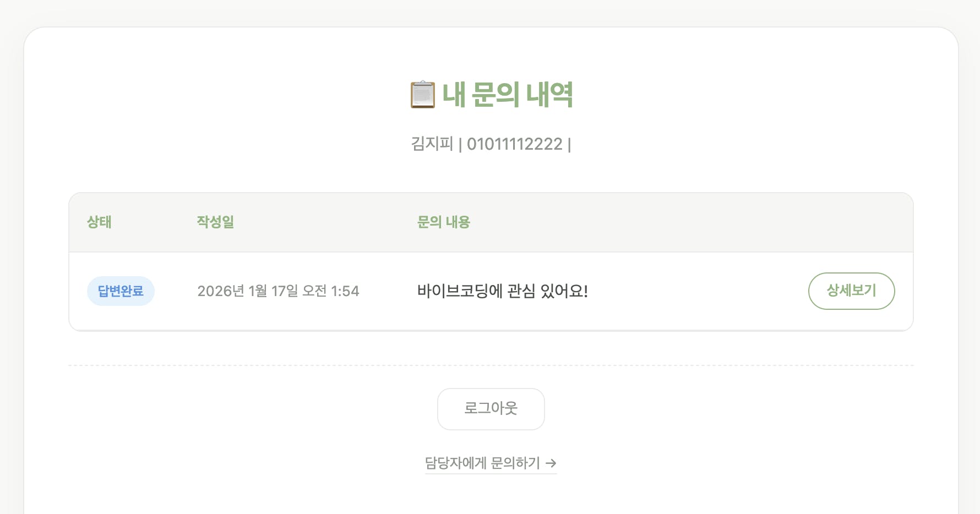Click the user name 김지피
980x514 pixels.
432,144
